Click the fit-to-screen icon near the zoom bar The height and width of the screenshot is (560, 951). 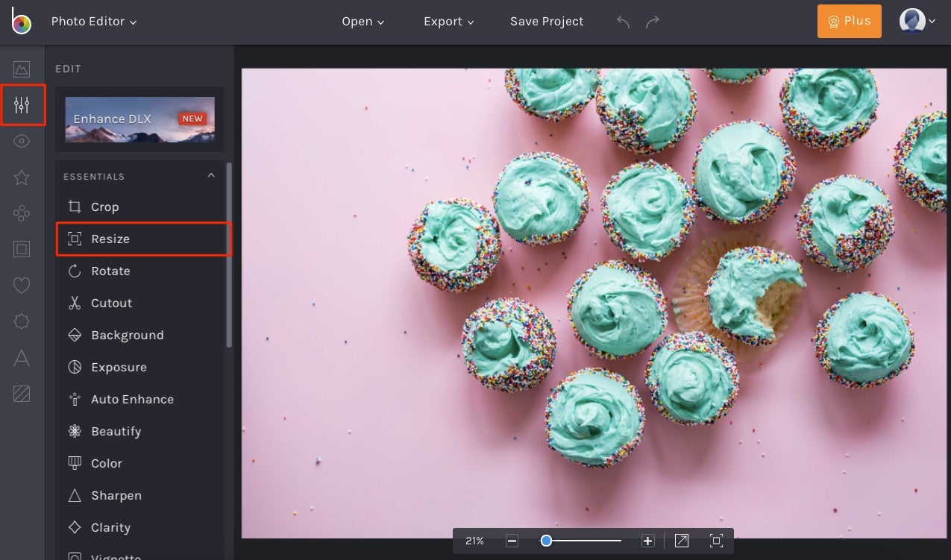[x=715, y=540]
